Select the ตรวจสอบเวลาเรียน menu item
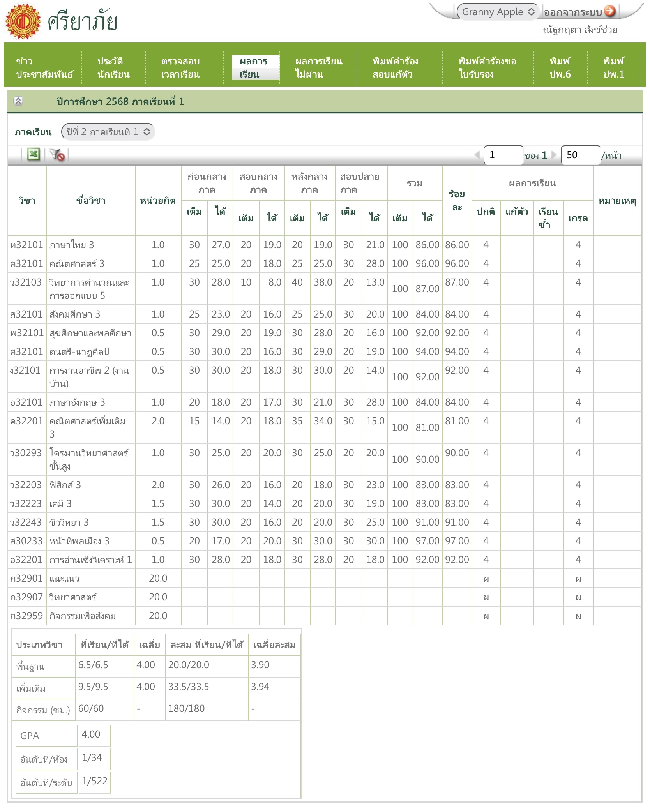 [x=180, y=67]
